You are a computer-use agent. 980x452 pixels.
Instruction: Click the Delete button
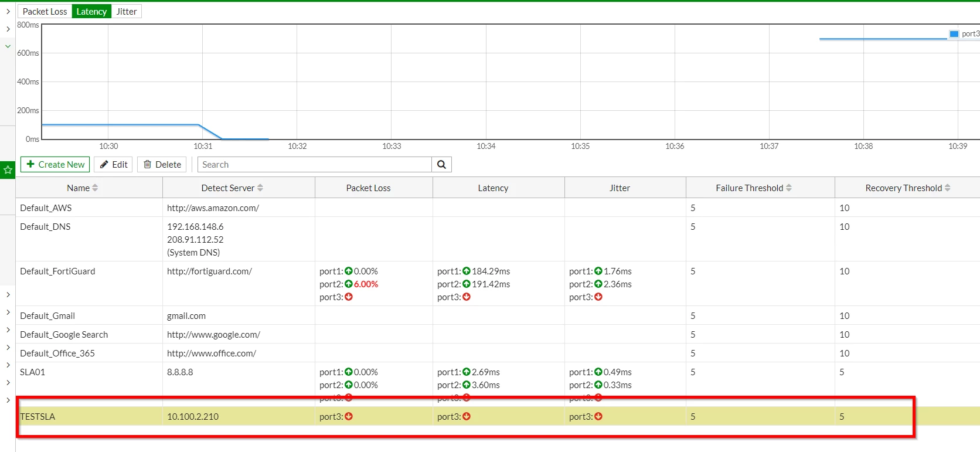click(x=162, y=165)
